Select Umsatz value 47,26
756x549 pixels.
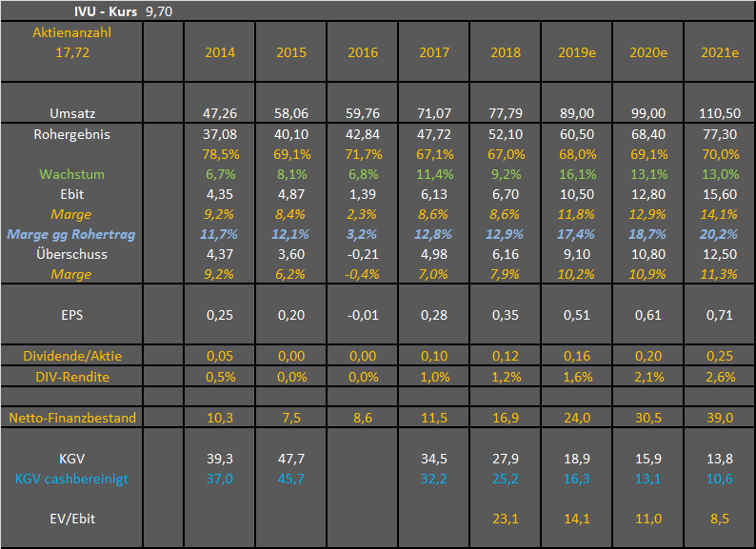(220, 113)
